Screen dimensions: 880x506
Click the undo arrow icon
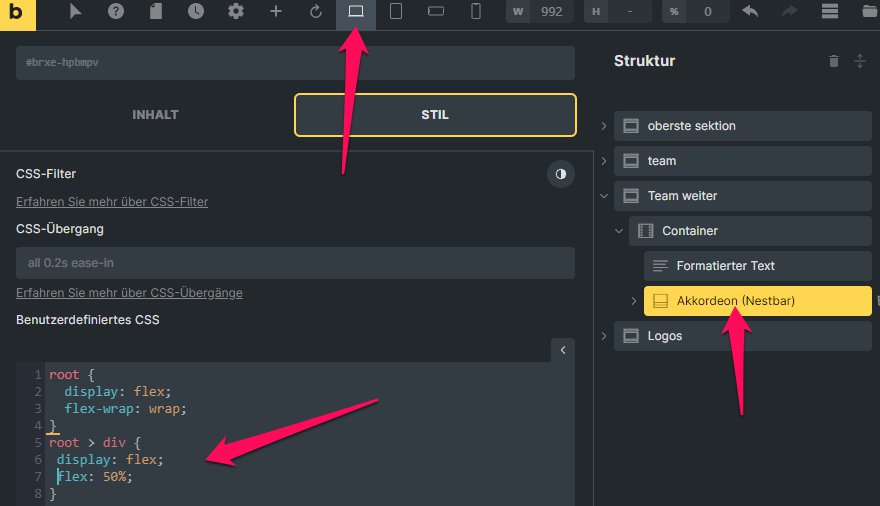[x=750, y=11]
